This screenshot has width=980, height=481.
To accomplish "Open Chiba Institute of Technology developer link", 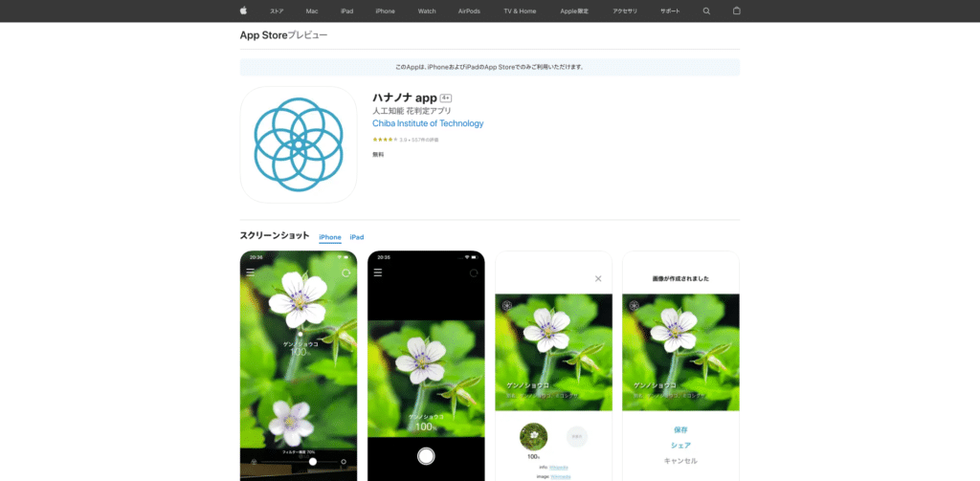I will click(428, 123).
